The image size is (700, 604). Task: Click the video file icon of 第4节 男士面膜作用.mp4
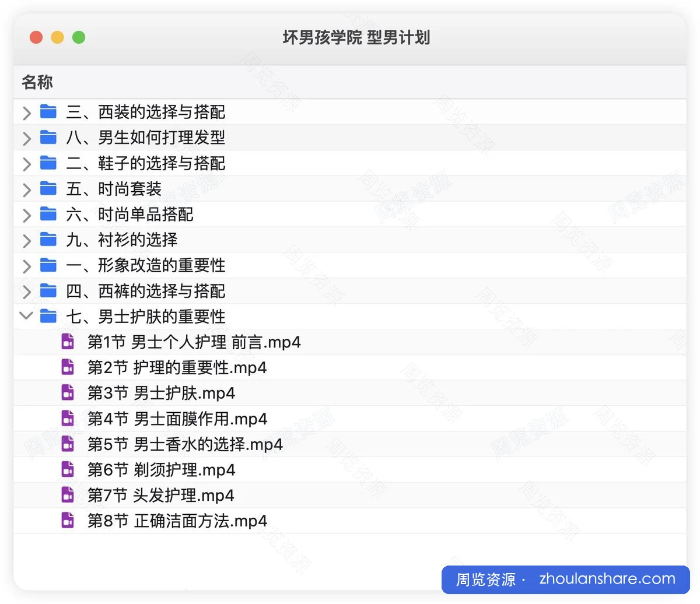pyautogui.click(x=68, y=419)
